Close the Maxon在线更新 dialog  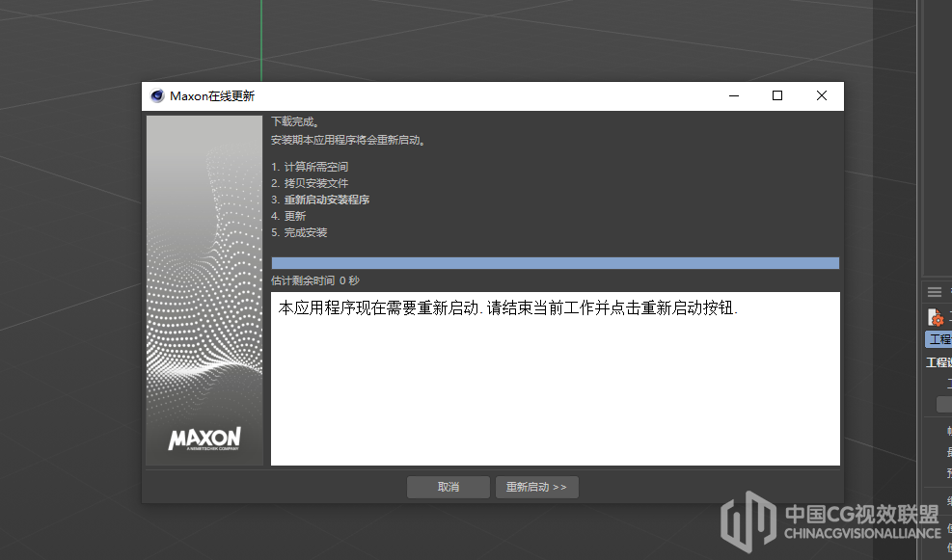point(822,95)
